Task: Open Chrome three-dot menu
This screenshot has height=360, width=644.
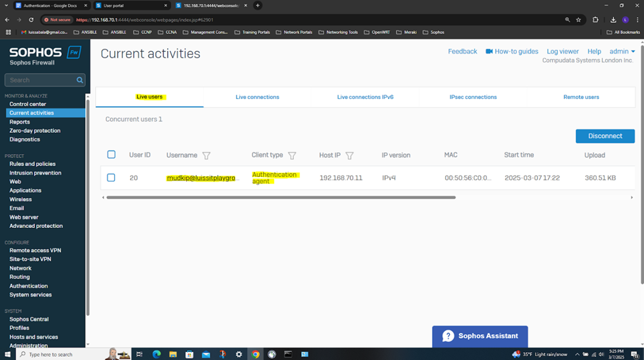Action: [637, 20]
